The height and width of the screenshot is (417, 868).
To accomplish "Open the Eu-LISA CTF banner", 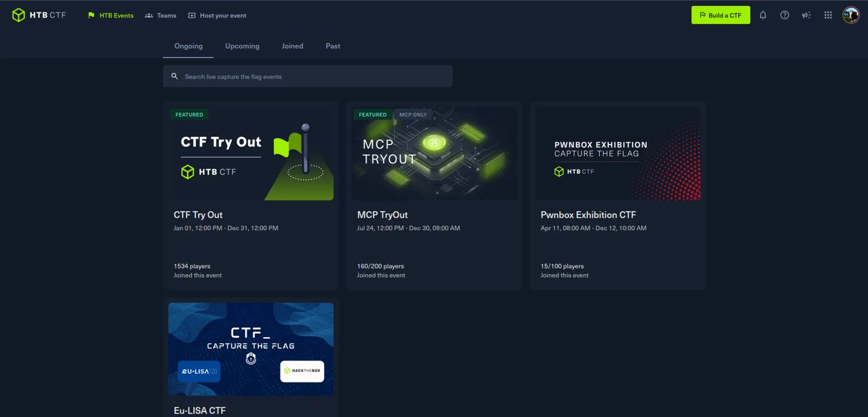I will 251,349.
